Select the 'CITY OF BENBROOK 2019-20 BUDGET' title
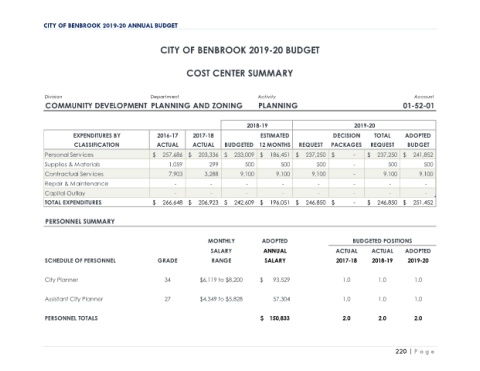 pyautogui.click(x=240, y=50)
